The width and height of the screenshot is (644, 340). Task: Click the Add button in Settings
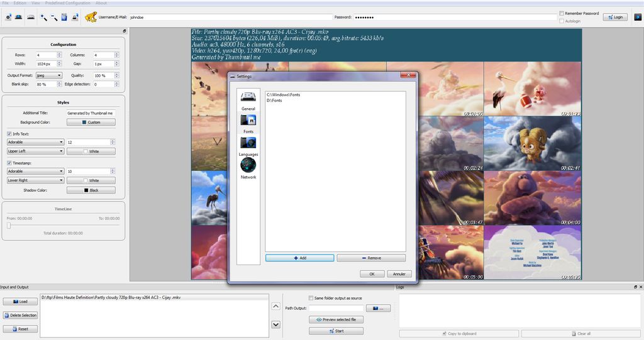click(x=300, y=258)
